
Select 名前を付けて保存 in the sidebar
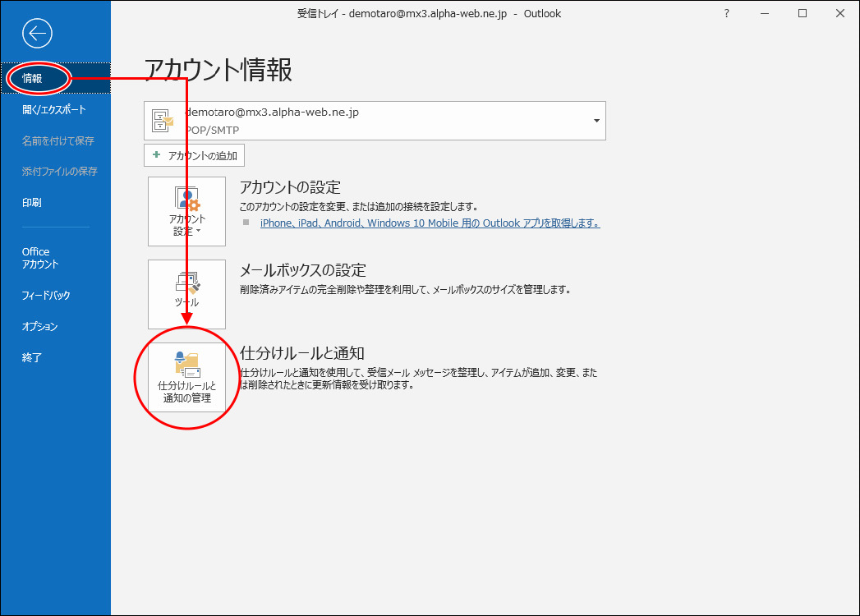coord(58,141)
